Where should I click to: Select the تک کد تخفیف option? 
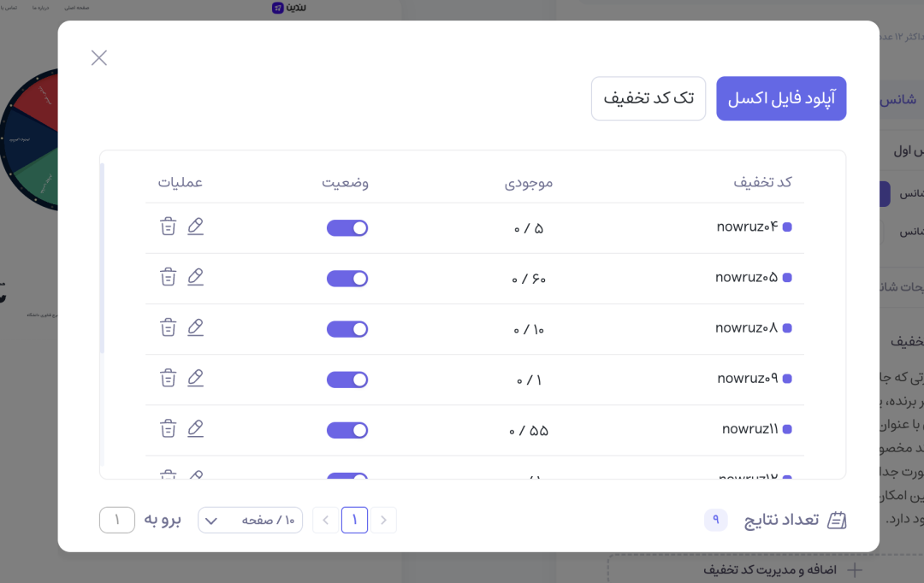648,98
